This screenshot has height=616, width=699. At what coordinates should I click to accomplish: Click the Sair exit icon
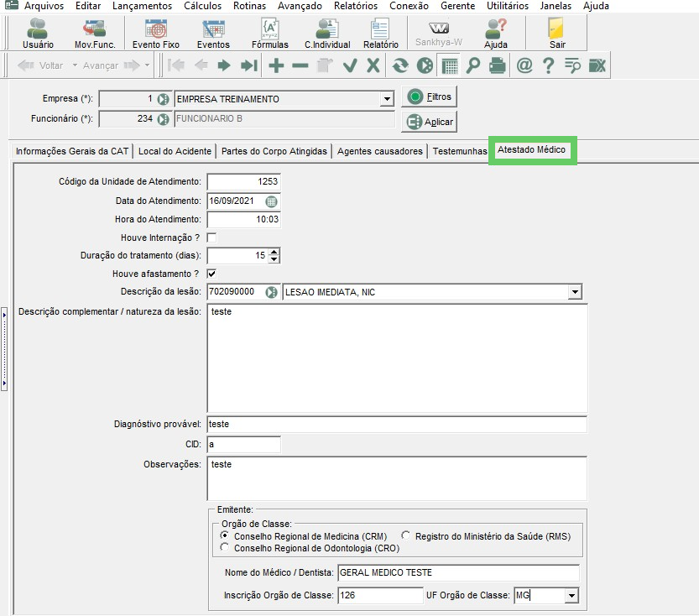(557, 34)
